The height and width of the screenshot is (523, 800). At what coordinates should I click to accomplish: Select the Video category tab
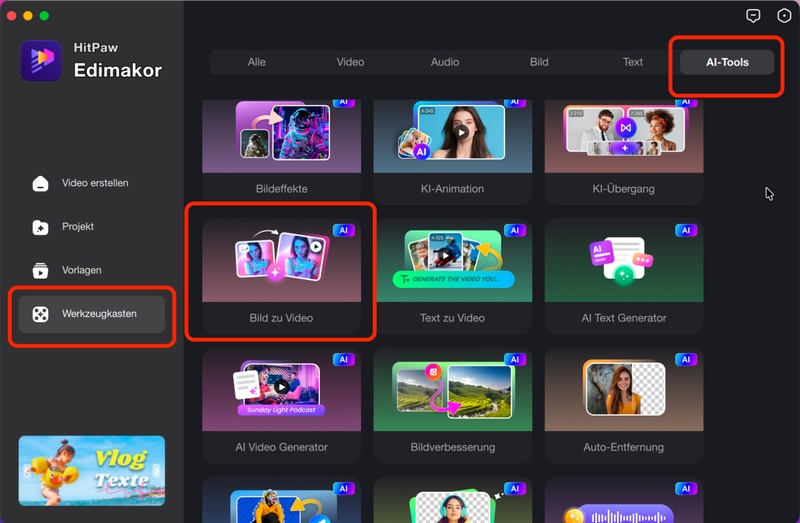(350, 62)
